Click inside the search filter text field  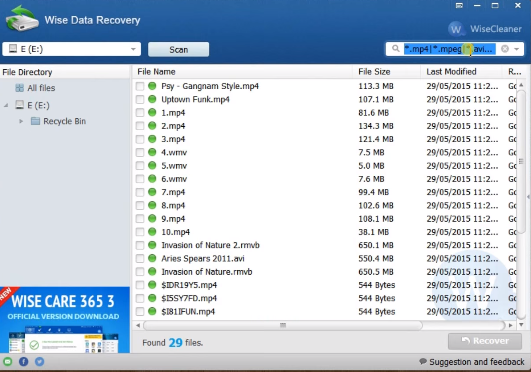pyautogui.click(x=450, y=49)
